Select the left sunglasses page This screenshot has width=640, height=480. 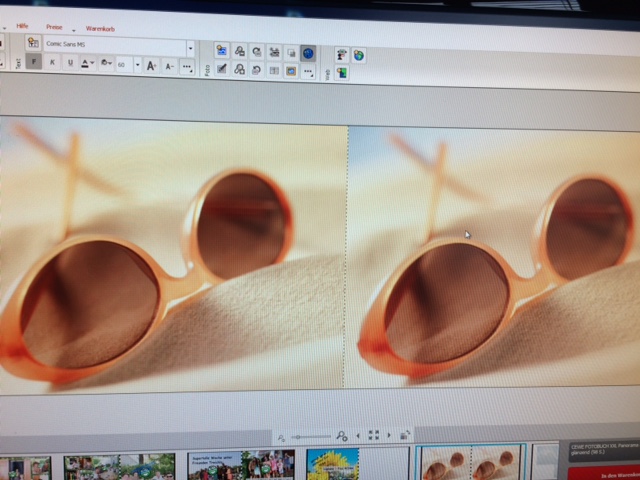pyautogui.click(x=173, y=255)
